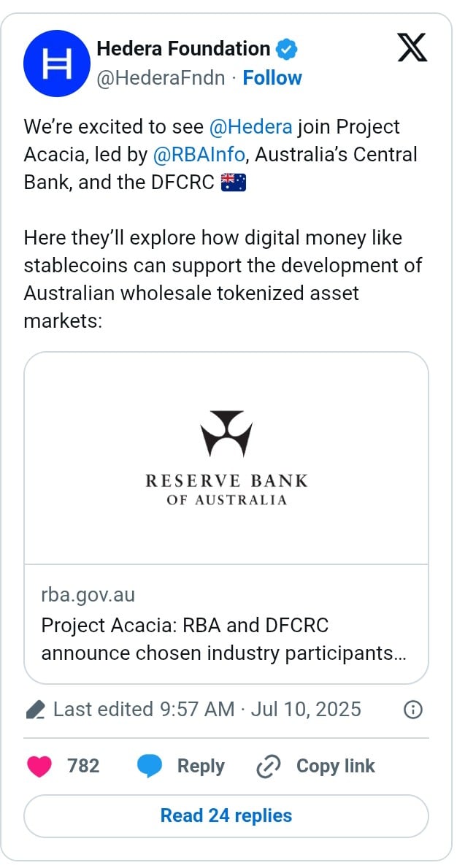Viewport: 457px width, 868px height.
Task: Click the Reply text label
Action: (x=201, y=766)
